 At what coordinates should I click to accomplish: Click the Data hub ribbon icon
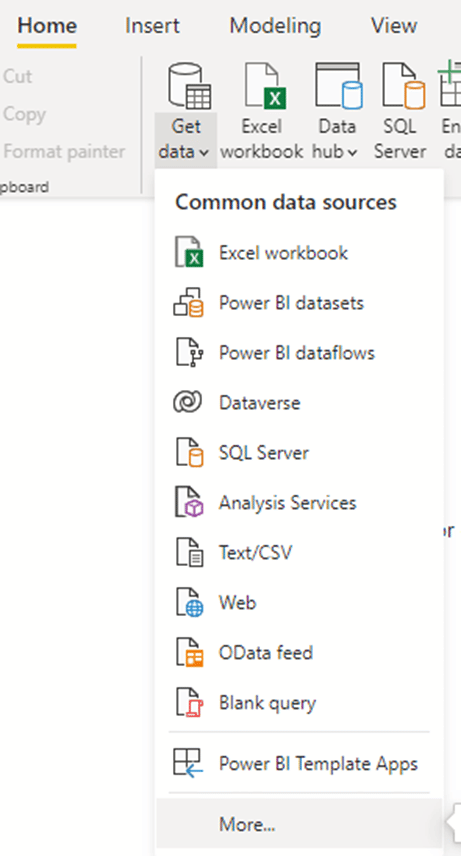point(338,86)
